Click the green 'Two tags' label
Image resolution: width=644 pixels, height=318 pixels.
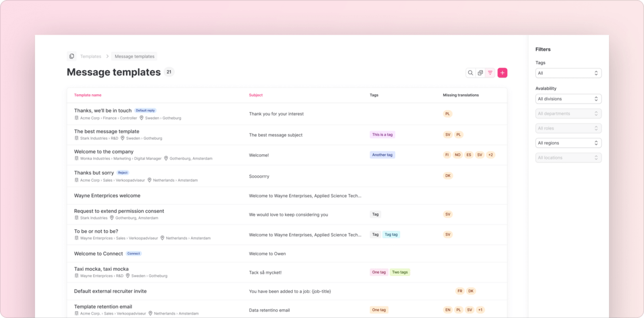tap(400, 273)
